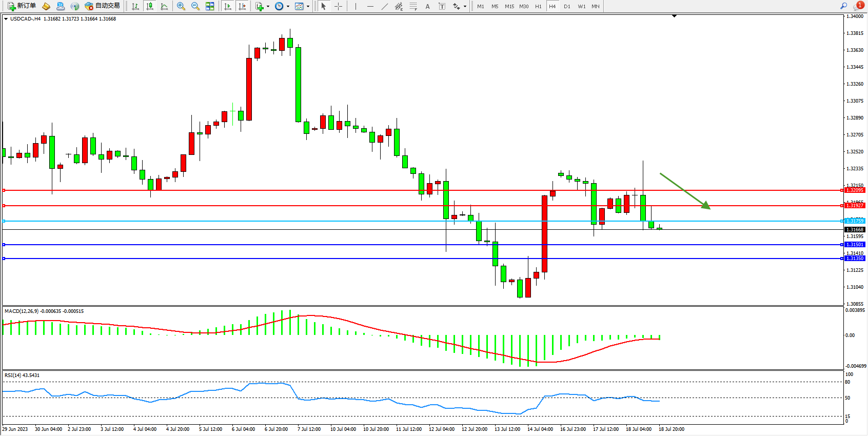Switch to the D1 timeframe

567,6
